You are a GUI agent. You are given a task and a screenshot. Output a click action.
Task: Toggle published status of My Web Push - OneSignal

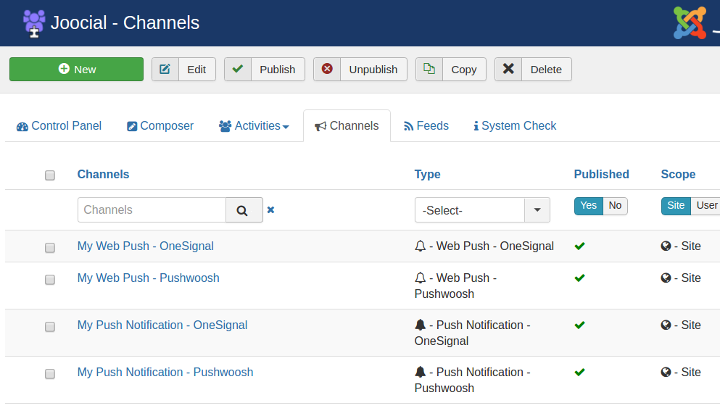(x=579, y=246)
